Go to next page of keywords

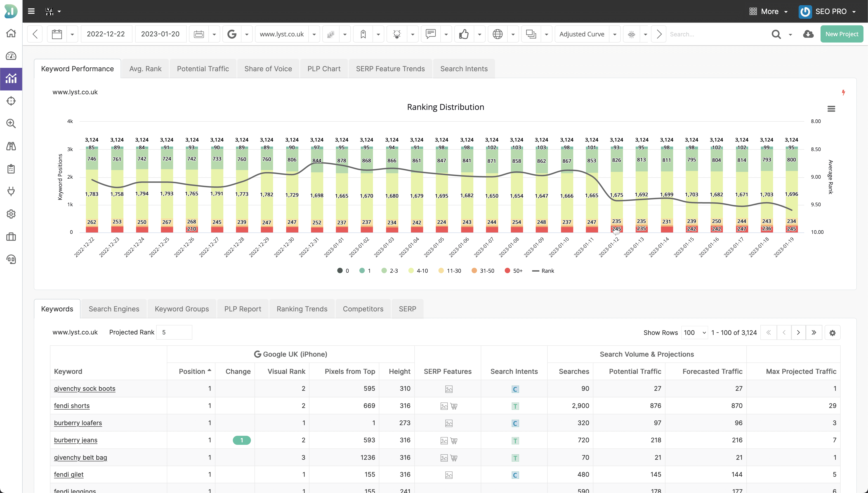coord(798,332)
